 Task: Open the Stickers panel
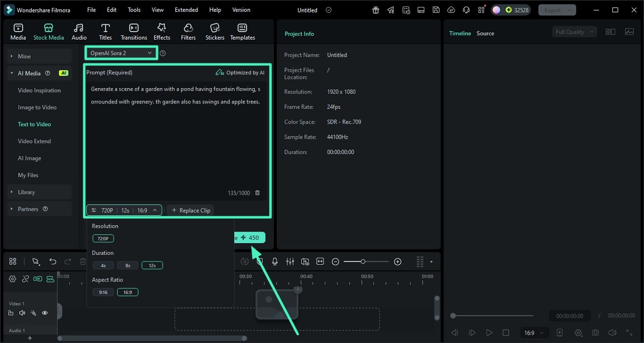[x=215, y=32]
